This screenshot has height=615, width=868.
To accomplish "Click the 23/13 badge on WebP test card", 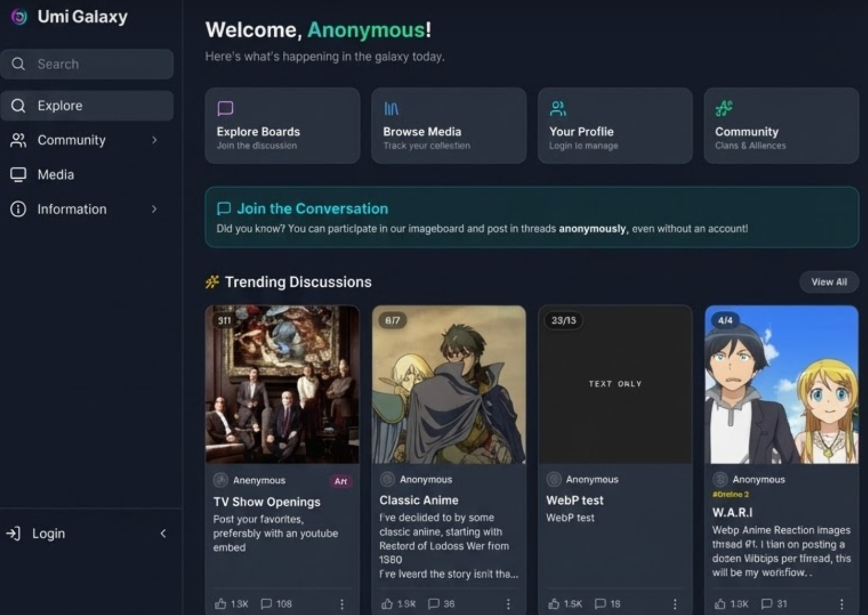I will tap(564, 321).
